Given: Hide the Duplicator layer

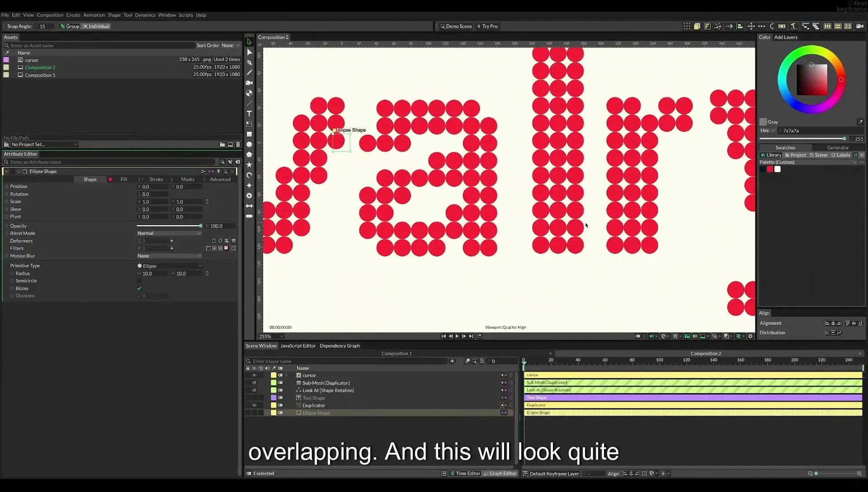Looking at the screenshot, I should (x=254, y=406).
